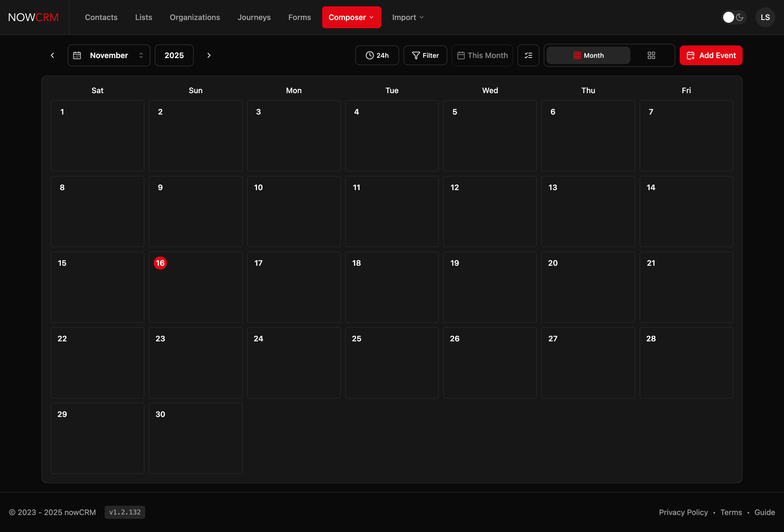
Task: Select today's date badge on November 16
Action: point(160,263)
